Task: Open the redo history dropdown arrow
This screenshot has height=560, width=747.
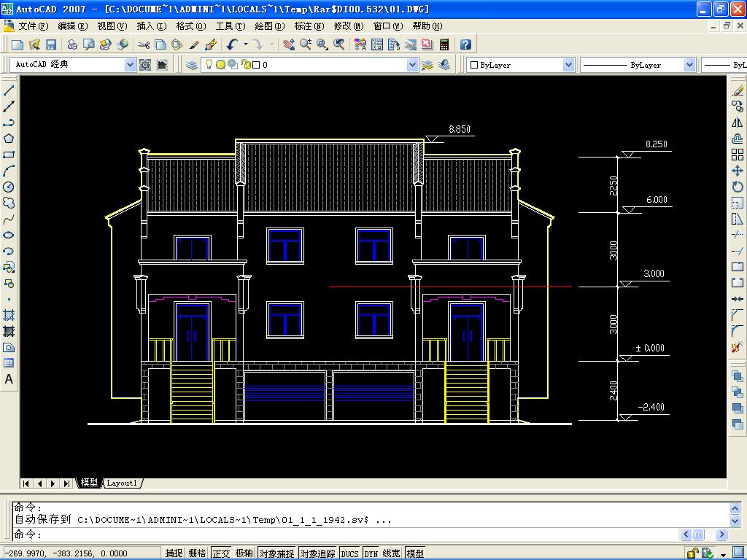Action: 271,44
